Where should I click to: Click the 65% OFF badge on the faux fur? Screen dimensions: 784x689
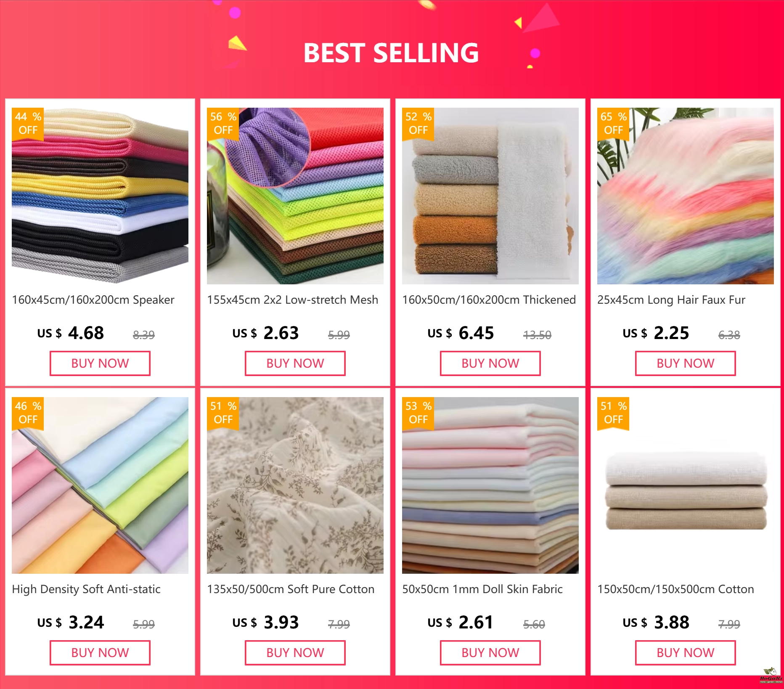(x=613, y=124)
